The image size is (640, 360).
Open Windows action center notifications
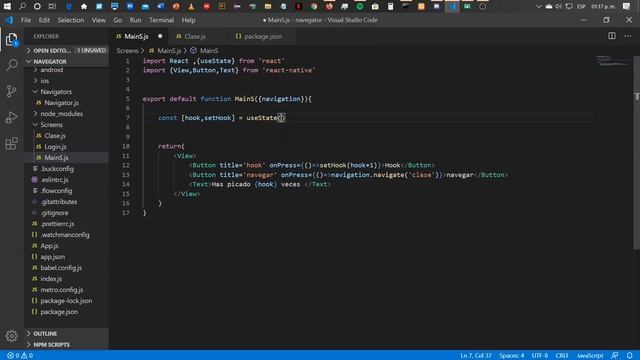tap(627, 6)
